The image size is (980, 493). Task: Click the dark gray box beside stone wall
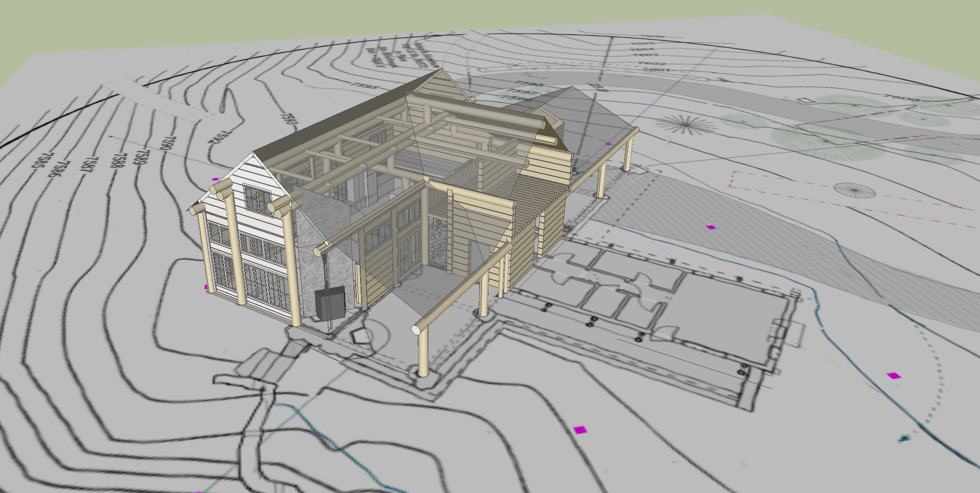(x=330, y=303)
